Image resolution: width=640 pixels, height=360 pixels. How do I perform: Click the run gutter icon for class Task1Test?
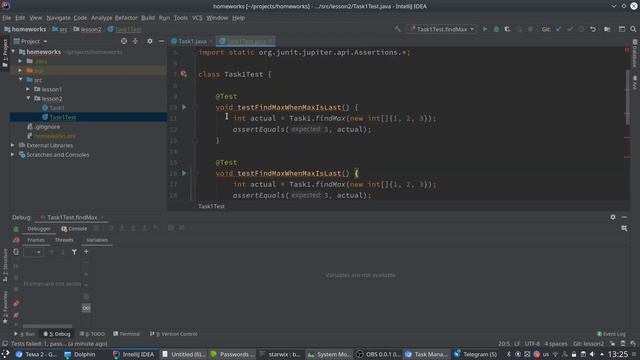pos(184,74)
